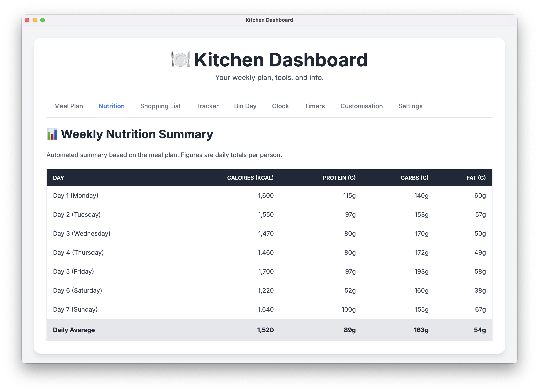Click Friday's 193g carbs value
539x392 pixels.
tap(422, 272)
